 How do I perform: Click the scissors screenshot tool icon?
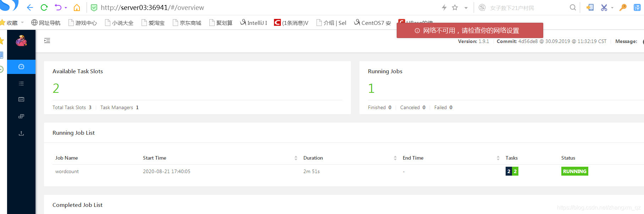[x=604, y=7]
